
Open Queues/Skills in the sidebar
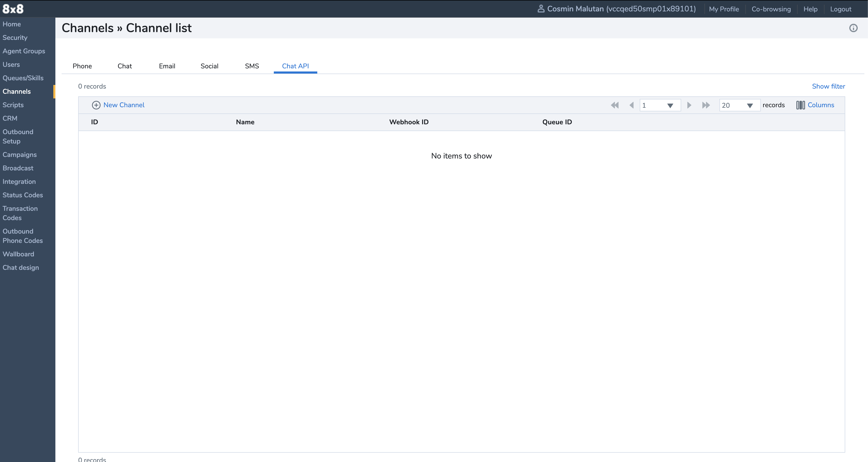coord(23,78)
